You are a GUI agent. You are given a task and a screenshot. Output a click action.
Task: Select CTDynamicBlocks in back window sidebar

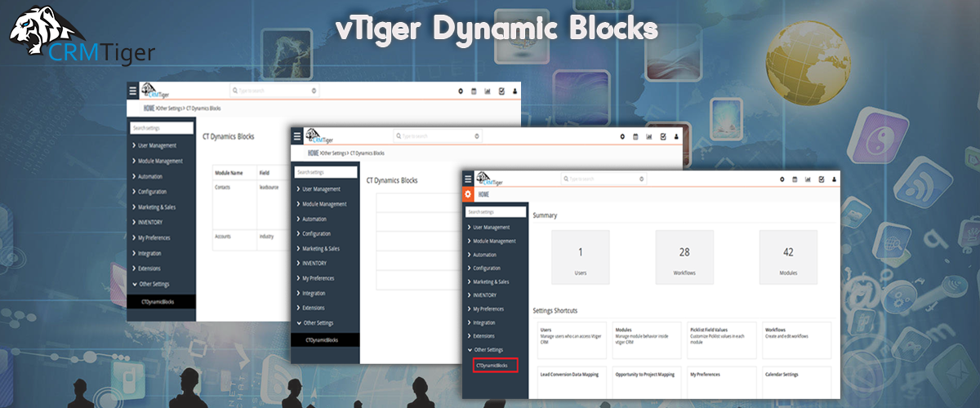pyautogui.click(x=163, y=301)
